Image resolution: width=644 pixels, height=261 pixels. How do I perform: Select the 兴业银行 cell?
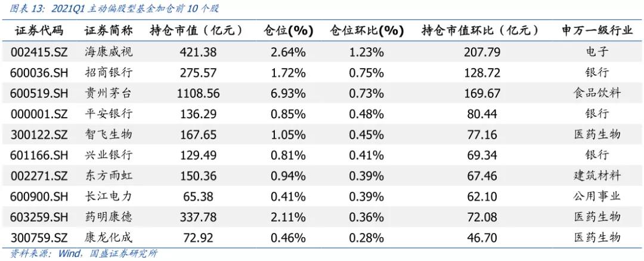pyautogui.click(x=109, y=155)
